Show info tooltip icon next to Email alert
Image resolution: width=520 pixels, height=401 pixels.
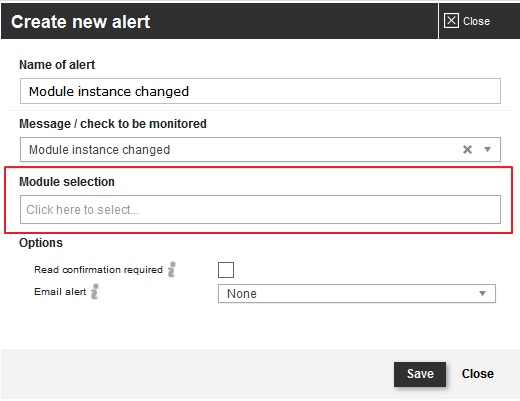[95, 291]
